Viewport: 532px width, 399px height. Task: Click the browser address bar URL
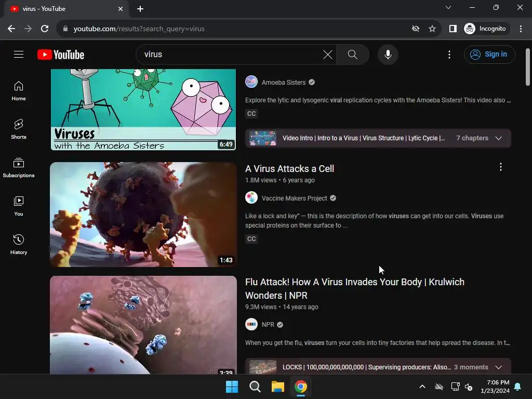pyautogui.click(x=139, y=29)
